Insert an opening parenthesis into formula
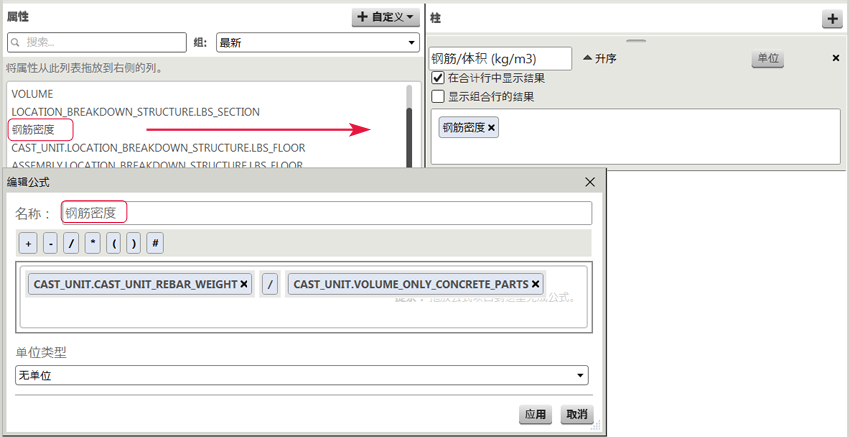This screenshot has height=437, width=850. [113, 244]
